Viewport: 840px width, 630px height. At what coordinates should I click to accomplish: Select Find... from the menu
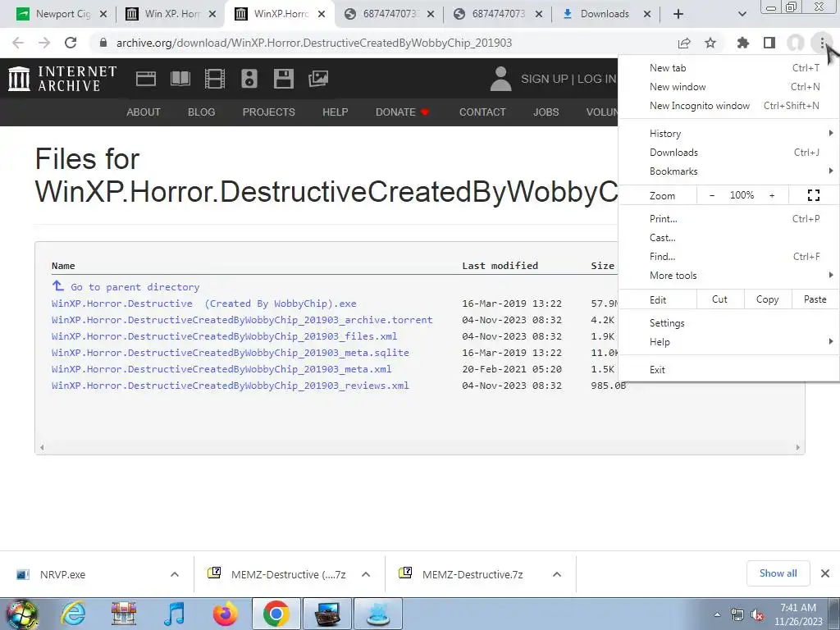click(x=728, y=256)
